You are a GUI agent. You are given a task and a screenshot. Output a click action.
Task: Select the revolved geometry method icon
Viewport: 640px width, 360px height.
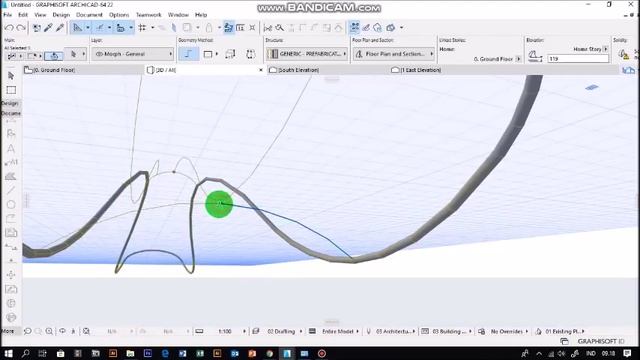coord(251,54)
